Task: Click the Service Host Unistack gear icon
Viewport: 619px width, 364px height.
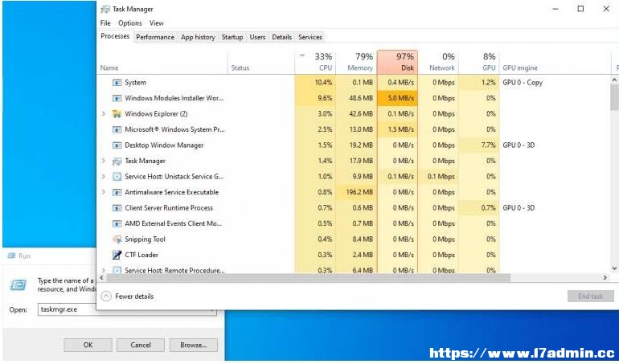Action: pos(117,177)
